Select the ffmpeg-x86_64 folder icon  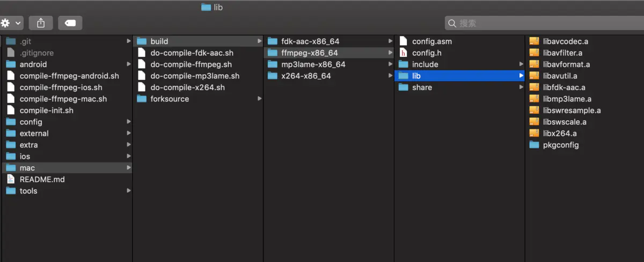pos(273,53)
